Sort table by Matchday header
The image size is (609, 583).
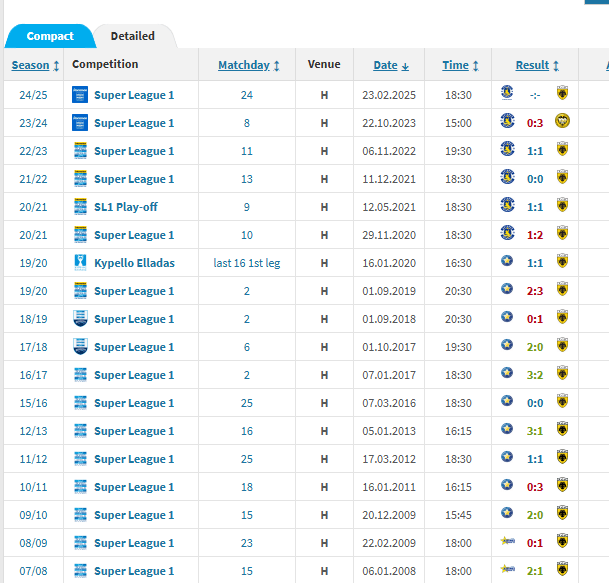click(x=248, y=65)
